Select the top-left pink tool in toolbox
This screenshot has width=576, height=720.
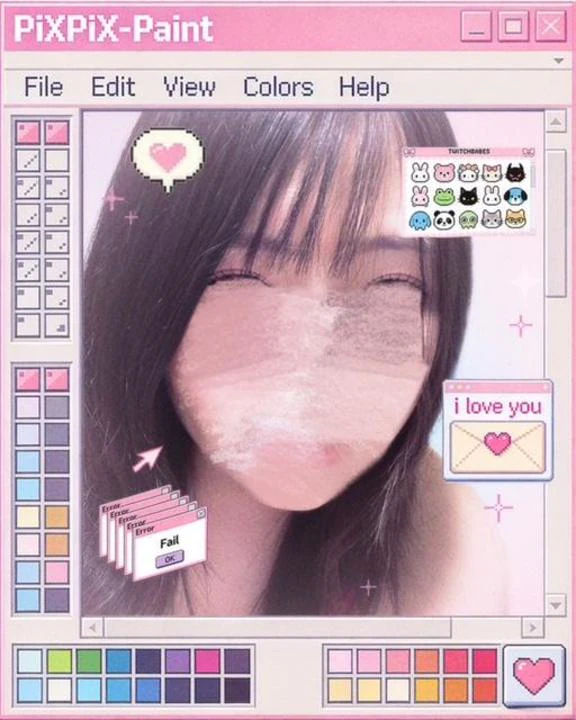coord(28,132)
